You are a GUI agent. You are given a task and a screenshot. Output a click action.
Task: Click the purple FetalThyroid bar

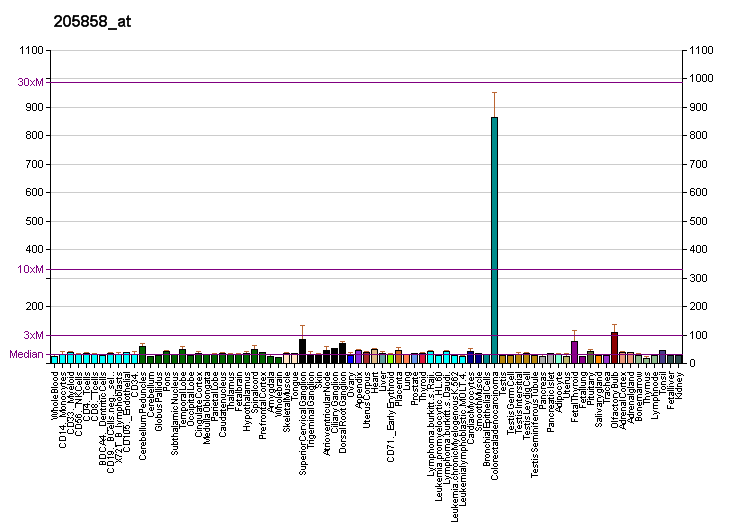pos(574,351)
